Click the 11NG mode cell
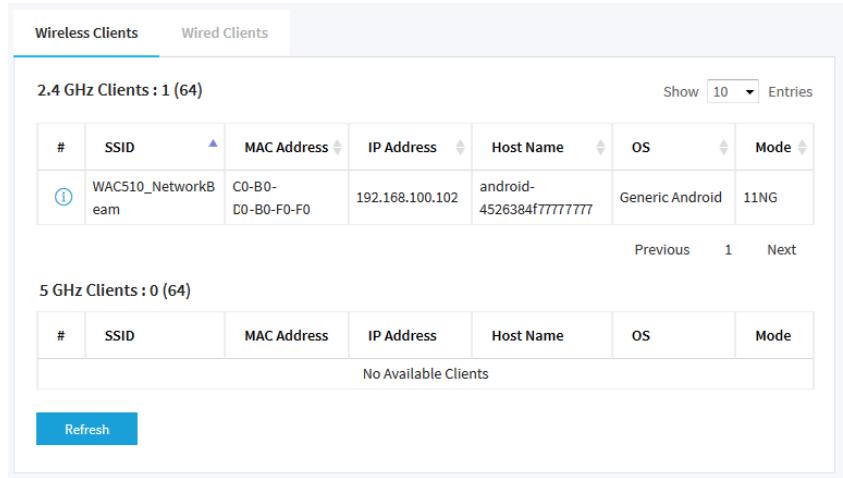 click(774, 197)
